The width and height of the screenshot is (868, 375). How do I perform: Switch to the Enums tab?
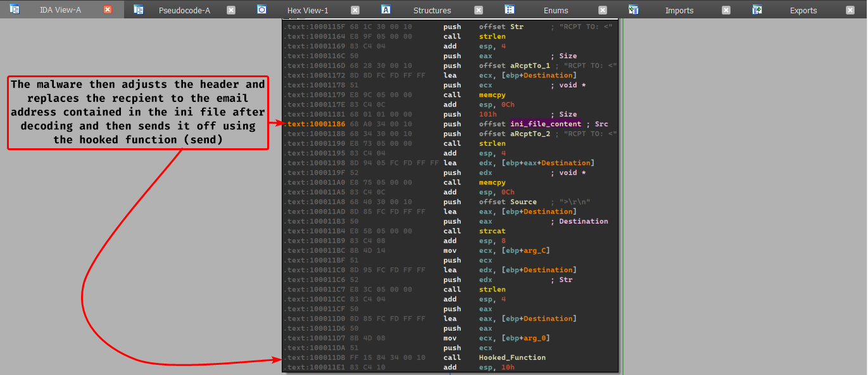(556, 10)
